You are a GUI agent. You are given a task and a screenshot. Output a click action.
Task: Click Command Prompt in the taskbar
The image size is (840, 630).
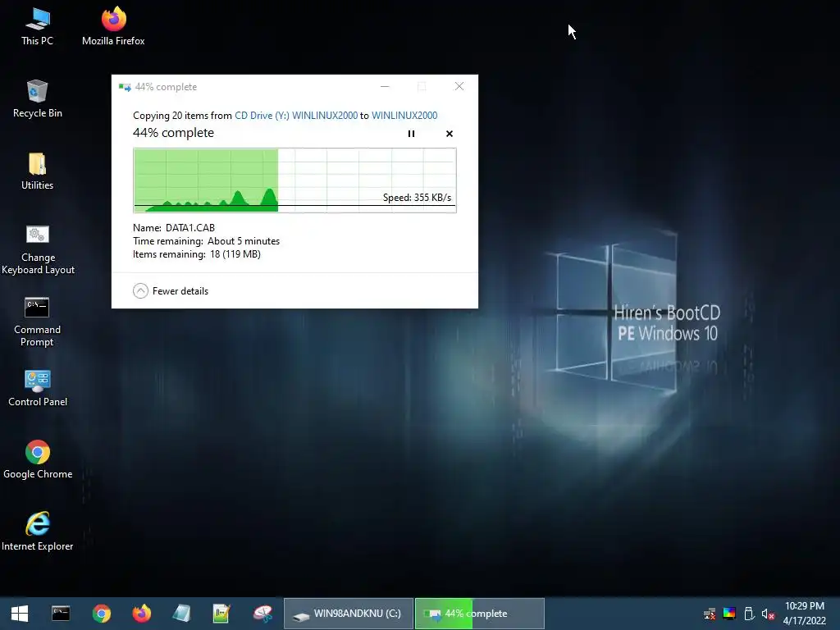[x=61, y=614]
